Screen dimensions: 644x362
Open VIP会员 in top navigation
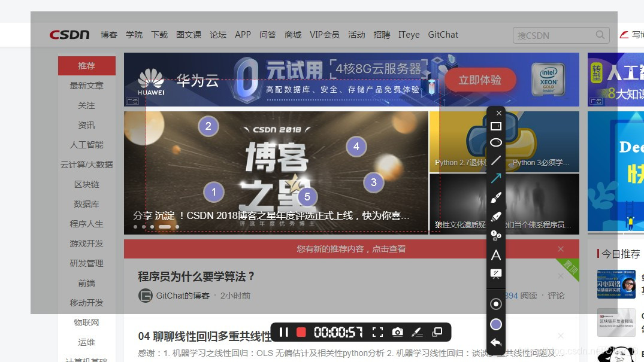coord(325,35)
